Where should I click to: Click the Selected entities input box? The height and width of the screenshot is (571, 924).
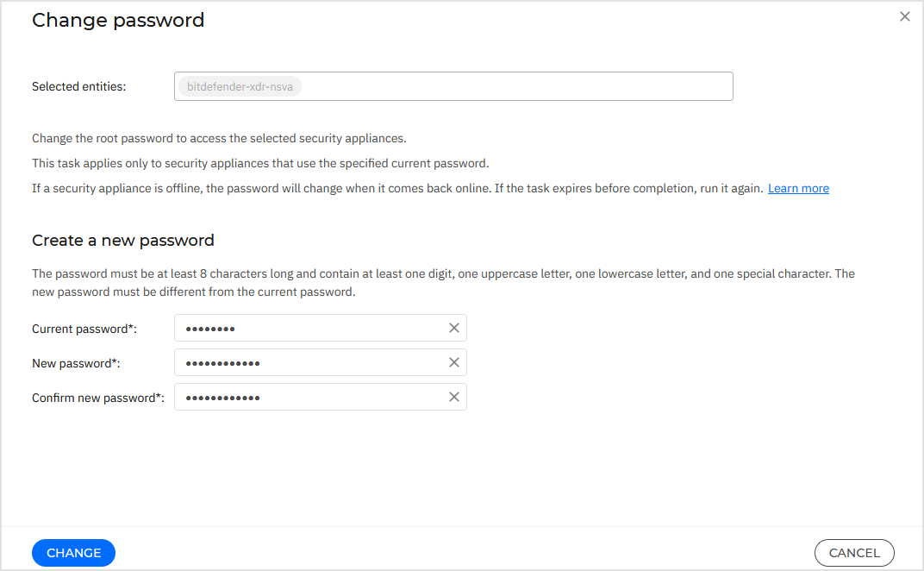[x=517, y=86]
